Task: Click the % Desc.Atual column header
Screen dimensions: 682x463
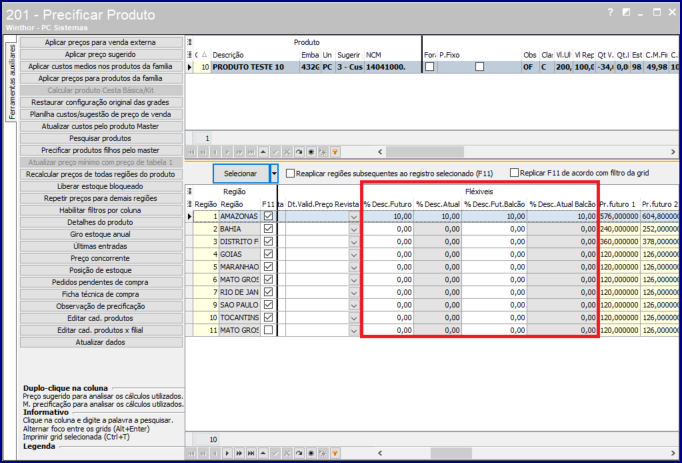Action: [x=438, y=204]
